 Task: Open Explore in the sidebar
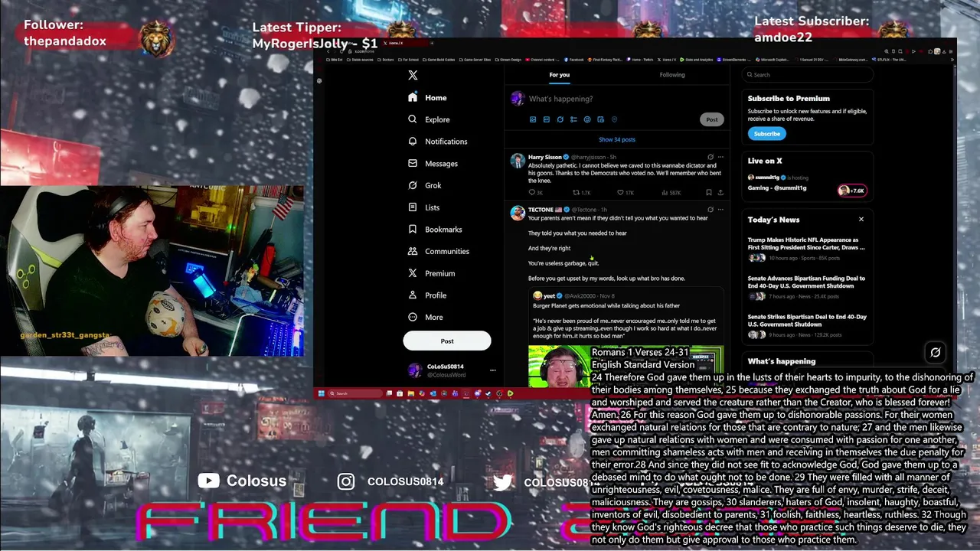tap(429, 119)
